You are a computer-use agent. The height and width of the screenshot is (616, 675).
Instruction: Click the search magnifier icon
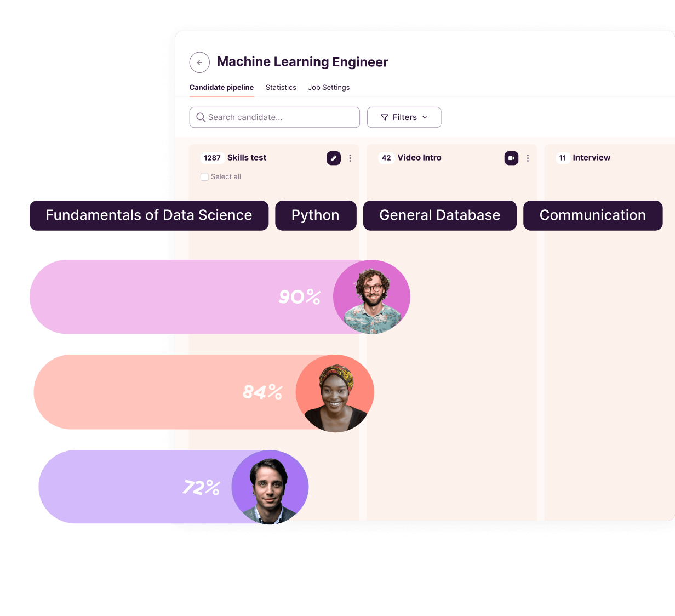(x=201, y=117)
